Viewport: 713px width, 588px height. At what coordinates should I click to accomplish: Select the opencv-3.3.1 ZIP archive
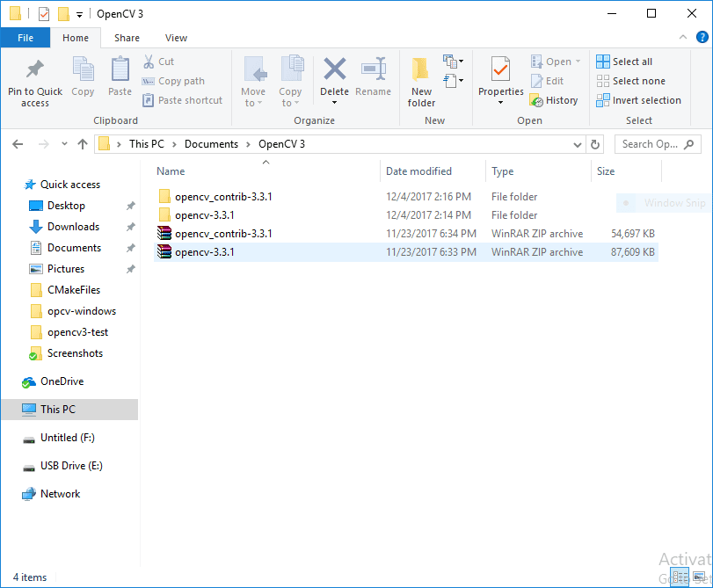tap(406, 252)
